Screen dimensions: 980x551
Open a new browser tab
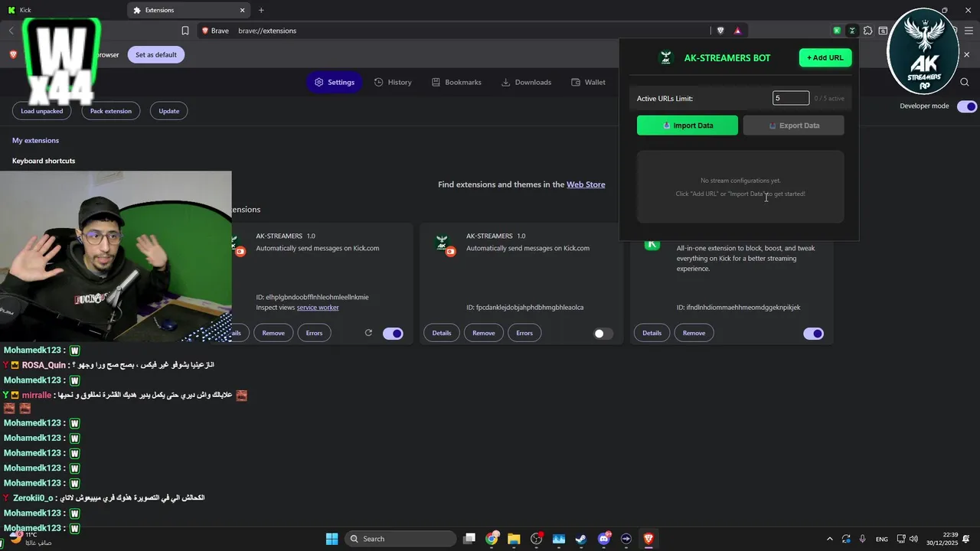[x=261, y=10]
